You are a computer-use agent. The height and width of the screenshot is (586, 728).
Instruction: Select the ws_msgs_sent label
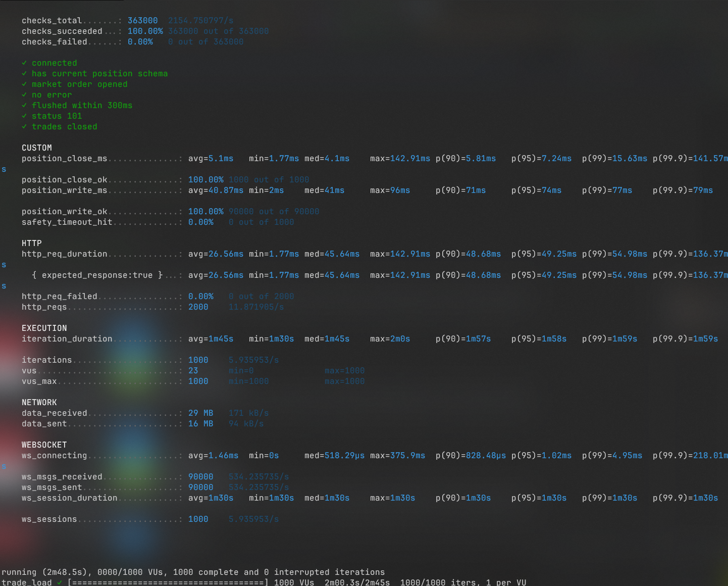pos(52,487)
